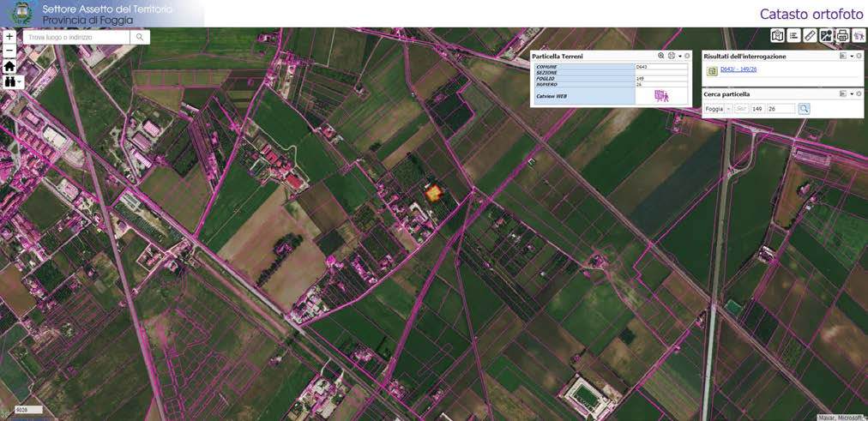Zoom out the map with minus button

pos(9,51)
